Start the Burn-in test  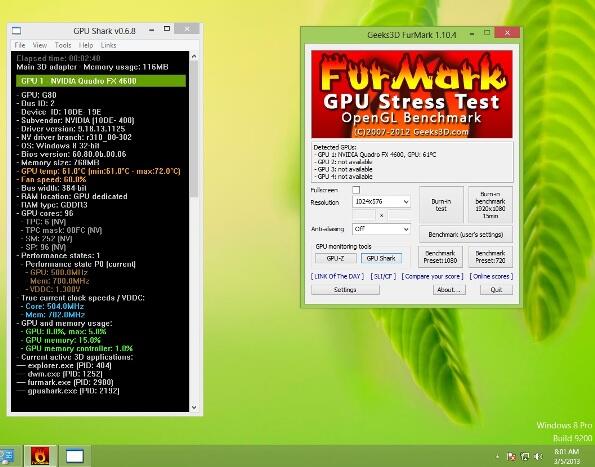point(441,205)
